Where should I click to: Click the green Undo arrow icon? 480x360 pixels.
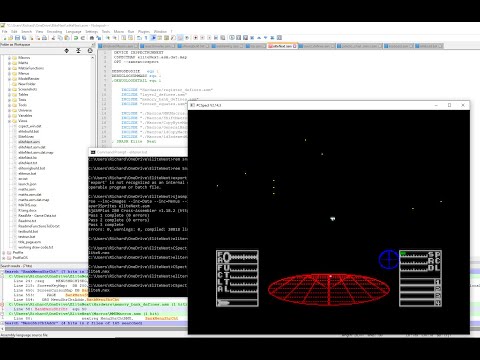(76, 38)
